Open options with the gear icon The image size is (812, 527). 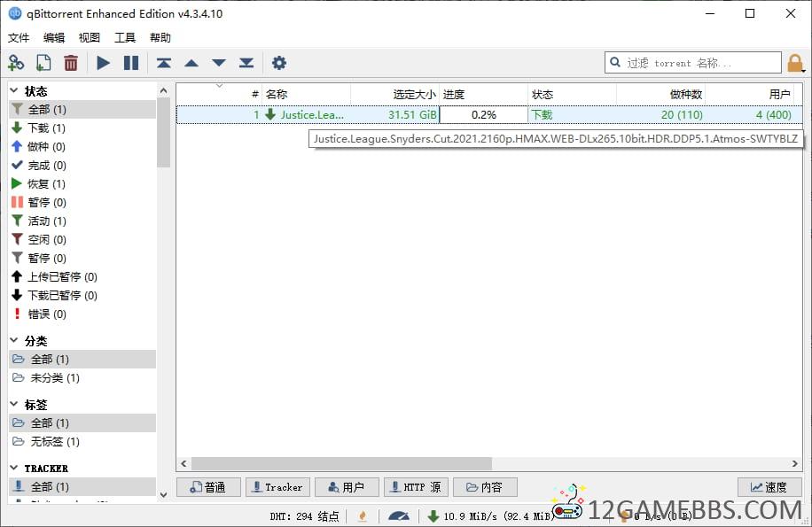pyautogui.click(x=279, y=63)
